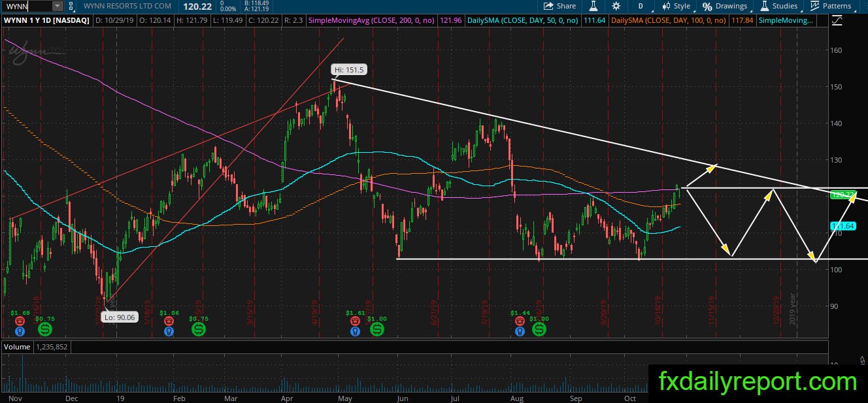The image size is (868, 403).
Task: Click the Hi: 151.5 price bubble
Action: click(348, 69)
